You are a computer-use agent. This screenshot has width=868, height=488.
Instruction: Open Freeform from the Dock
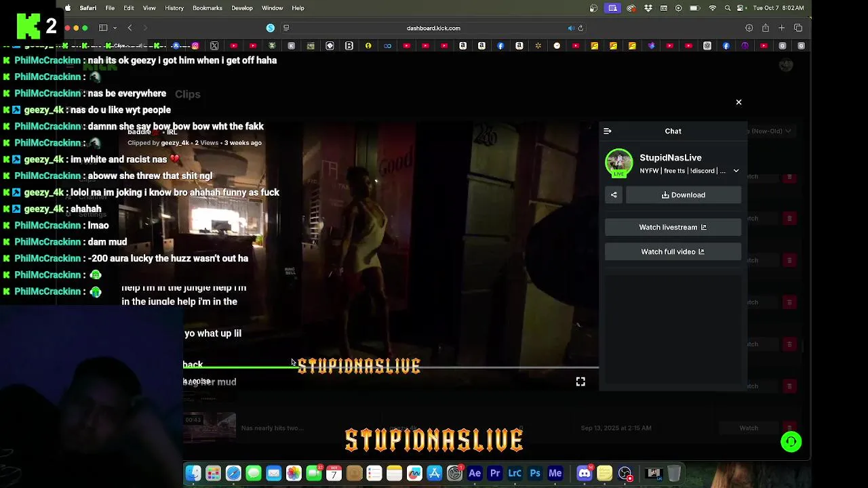(x=414, y=473)
